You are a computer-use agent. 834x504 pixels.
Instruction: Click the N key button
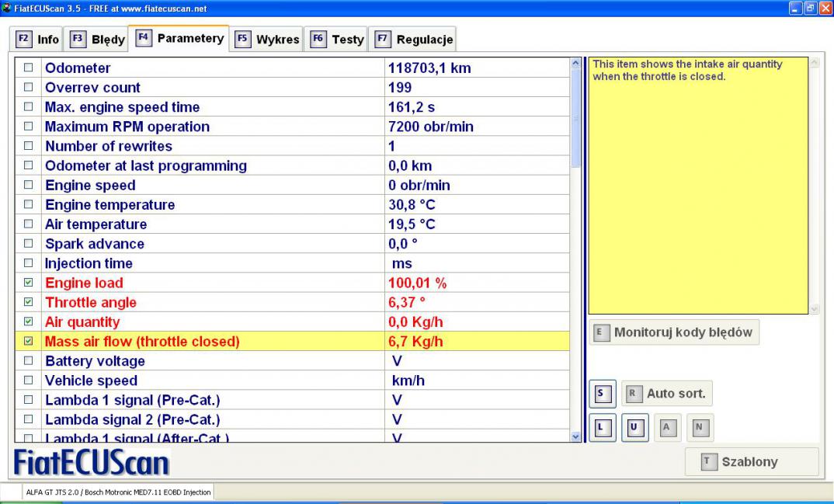click(x=699, y=428)
